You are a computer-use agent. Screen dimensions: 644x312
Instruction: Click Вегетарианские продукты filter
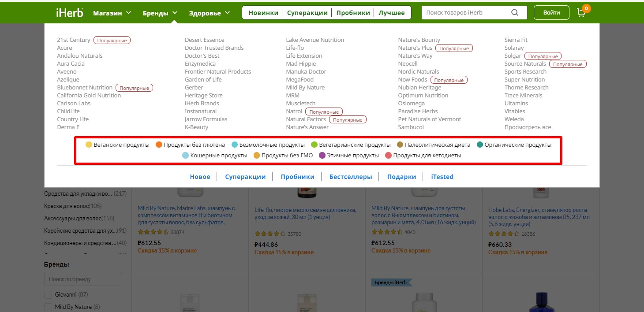coord(351,145)
